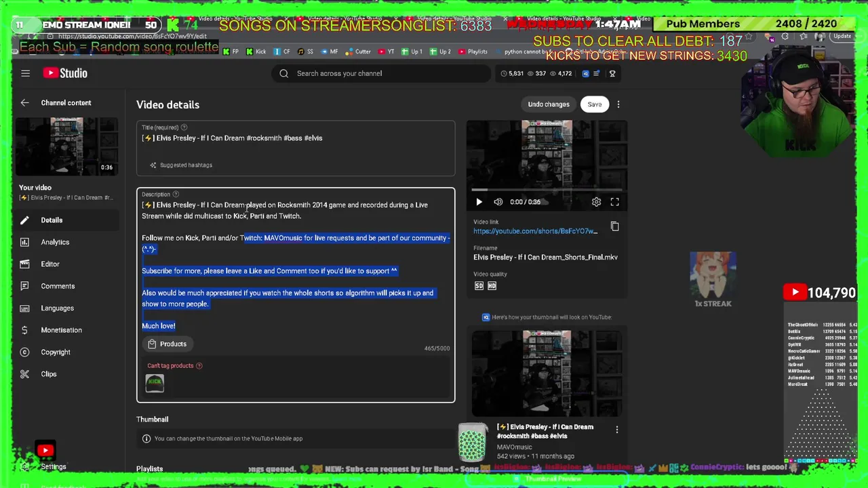Click the thumbnail preview image
The width and height of the screenshot is (868, 488).
pos(547,373)
